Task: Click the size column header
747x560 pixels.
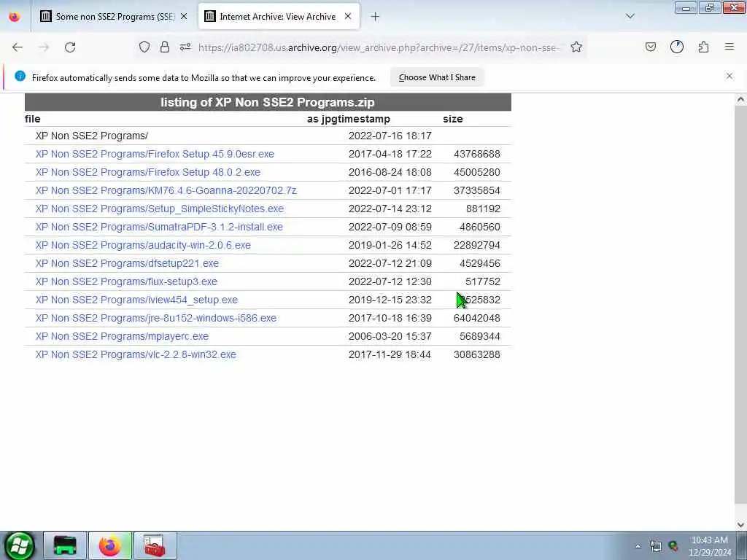Action: 452,119
